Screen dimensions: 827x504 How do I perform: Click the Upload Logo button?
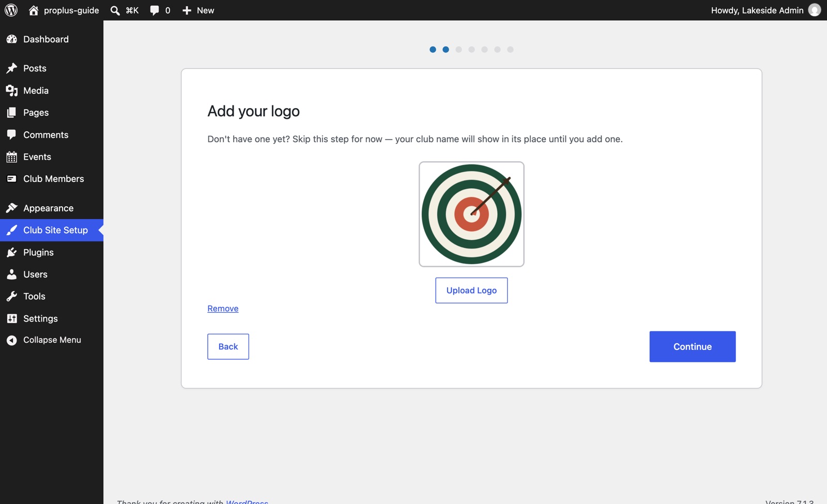pyautogui.click(x=471, y=291)
